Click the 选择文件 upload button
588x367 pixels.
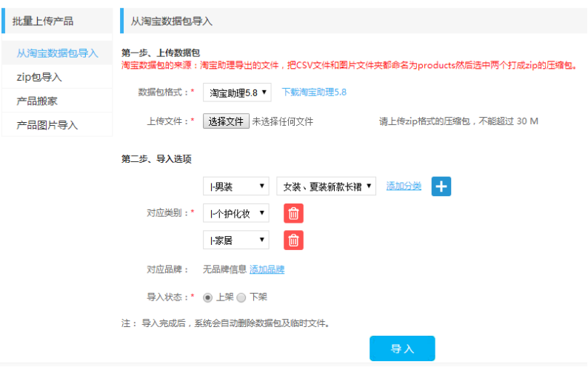[226, 121]
